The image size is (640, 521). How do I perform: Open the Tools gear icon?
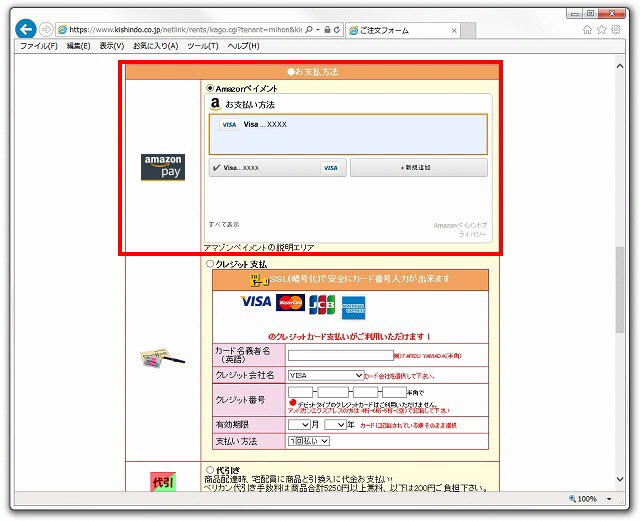pyautogui.click(x=616, y=29)
